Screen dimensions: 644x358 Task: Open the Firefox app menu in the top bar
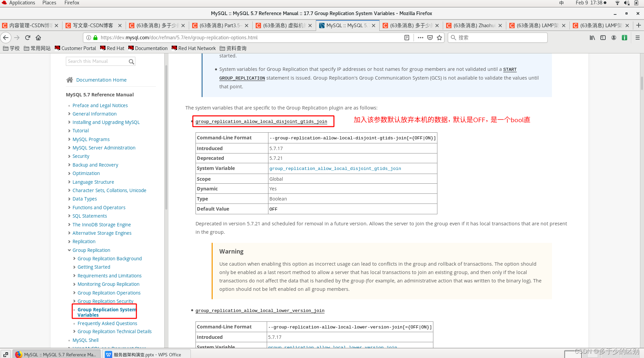[72, 3]
